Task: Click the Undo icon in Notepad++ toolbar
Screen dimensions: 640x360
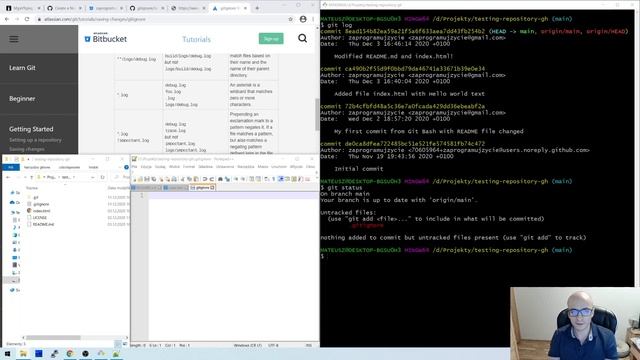Action: [x=205, y=179]
